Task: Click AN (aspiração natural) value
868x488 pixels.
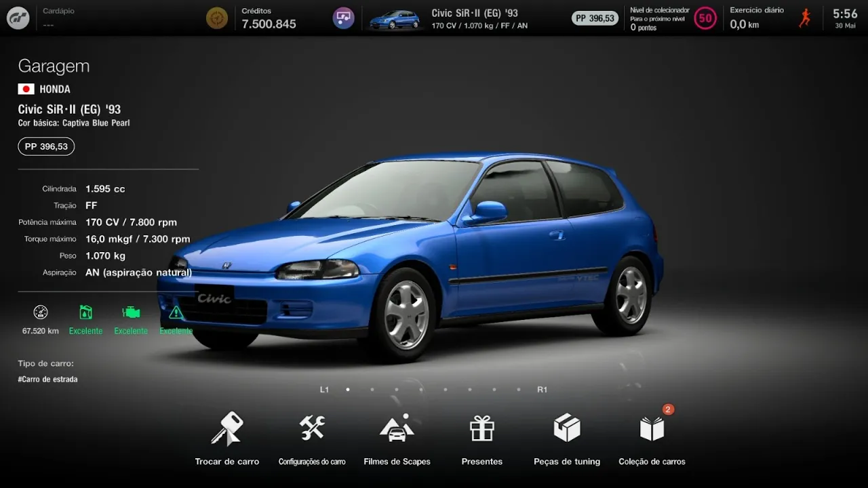Action: pyautogui.click(x=138, y=272)
